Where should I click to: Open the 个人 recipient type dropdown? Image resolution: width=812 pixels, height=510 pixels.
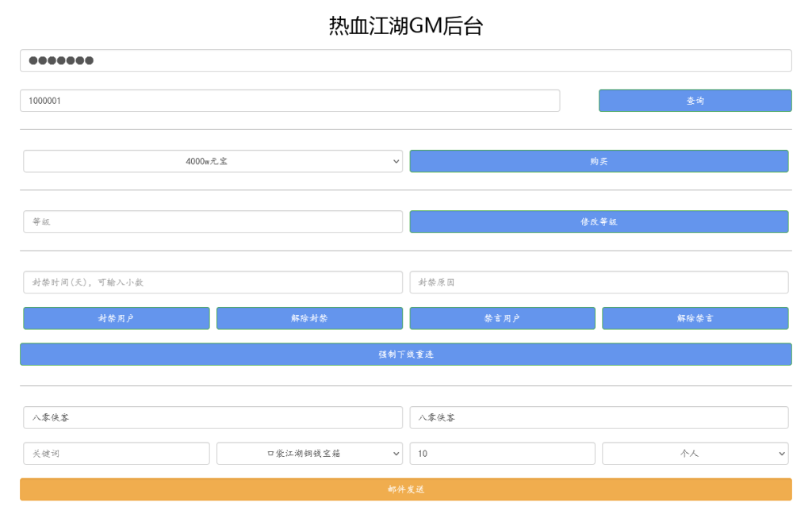point(695,453)
